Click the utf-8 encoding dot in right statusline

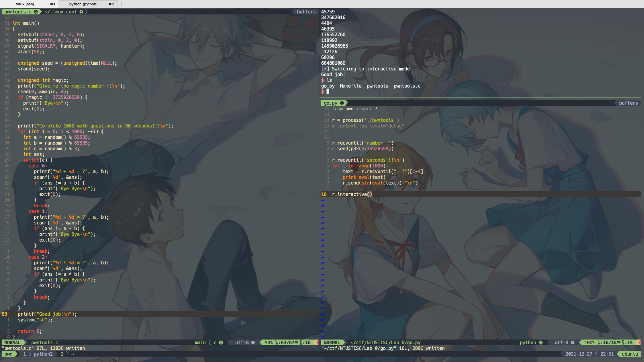tap(573, 343)
